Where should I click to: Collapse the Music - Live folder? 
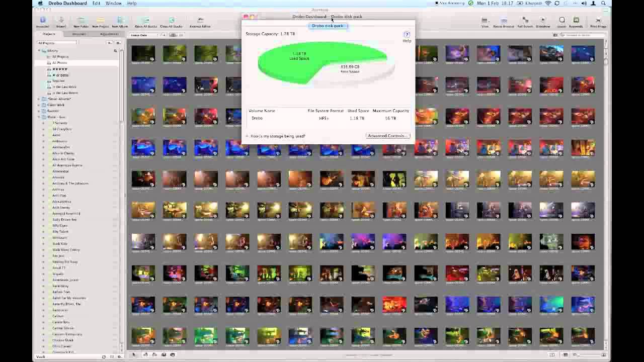[39, 117]
